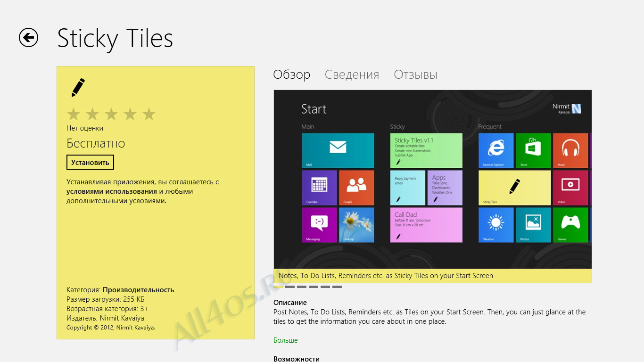Select the last screenshot page indicator

click(337, 287)
